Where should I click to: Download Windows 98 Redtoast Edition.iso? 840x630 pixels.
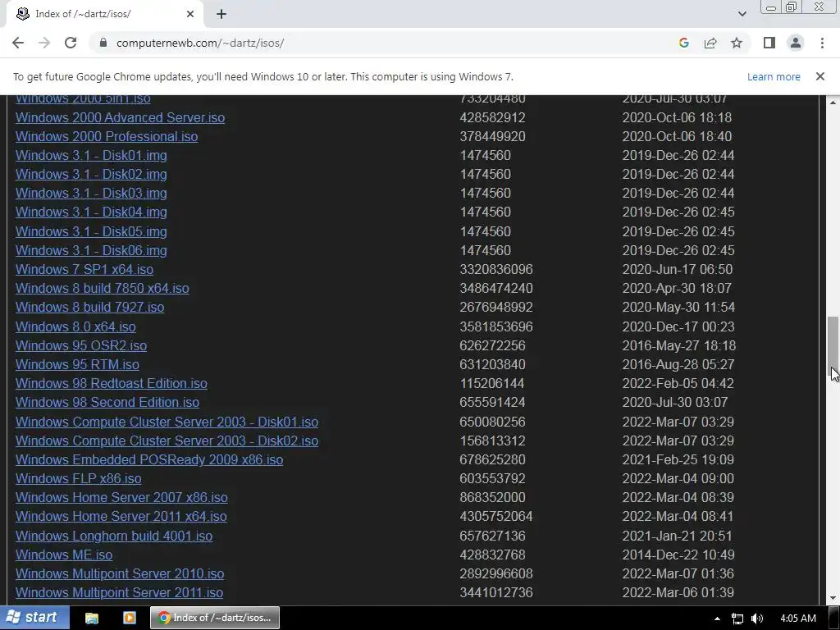click(x=112, y=383)
